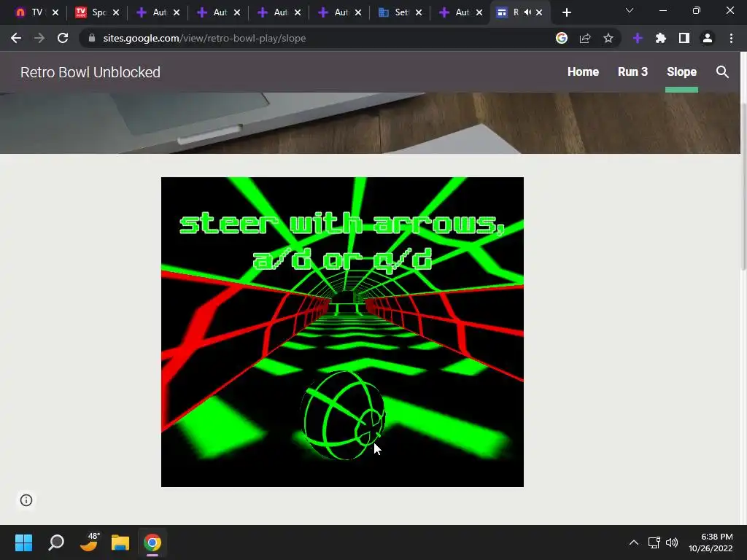View site information via the lock icon
This screenshot has width=747, height=560.
tap(92, 38)
